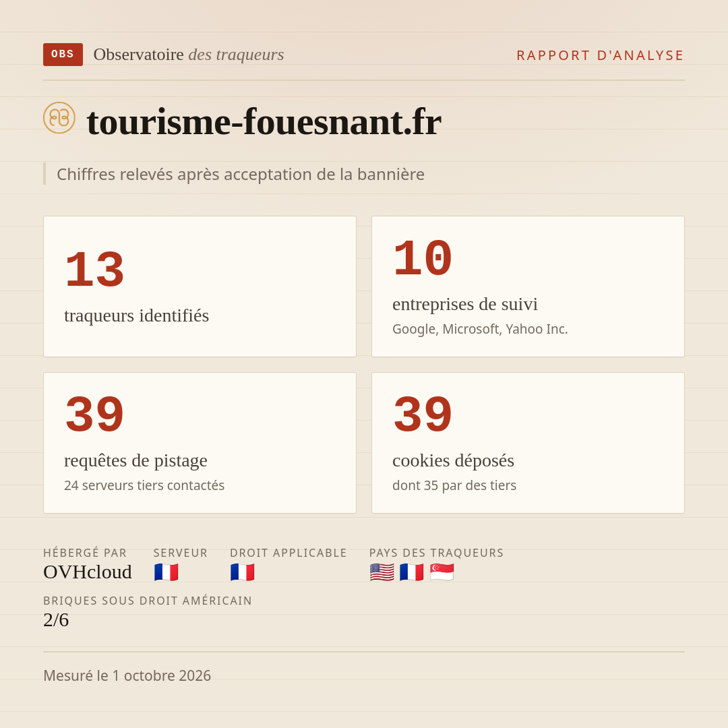The width and height of the screenshot is (728, 728).
Task: Open the Observatoire des traqueurs title
Action: click(x=189, y=55)
